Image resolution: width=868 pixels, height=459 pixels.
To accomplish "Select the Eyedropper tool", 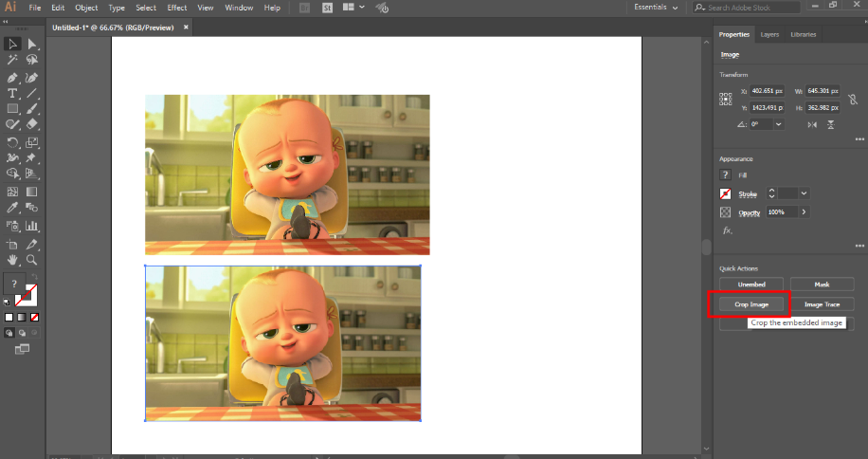I will click(12, 208).
